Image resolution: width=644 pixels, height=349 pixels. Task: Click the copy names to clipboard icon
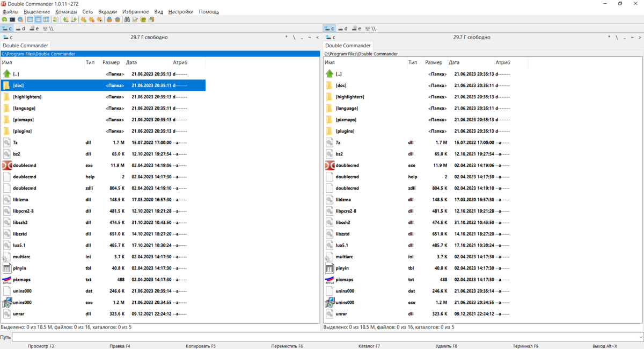(x=151, y=19)
